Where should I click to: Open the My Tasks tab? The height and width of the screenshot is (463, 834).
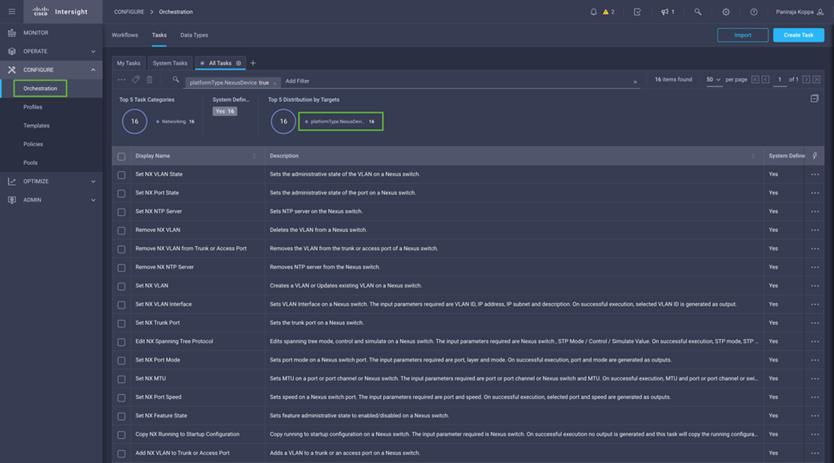(x=129, y=63)
